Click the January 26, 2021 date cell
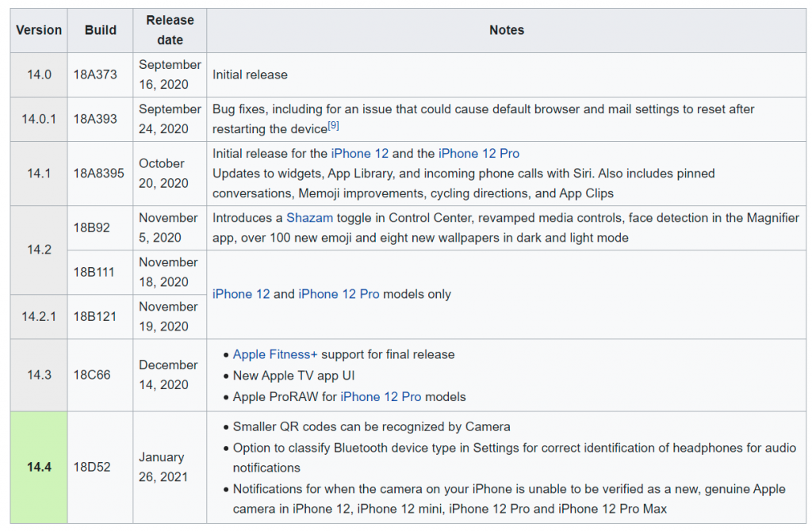Screen dimensions: 812x531 162,467
